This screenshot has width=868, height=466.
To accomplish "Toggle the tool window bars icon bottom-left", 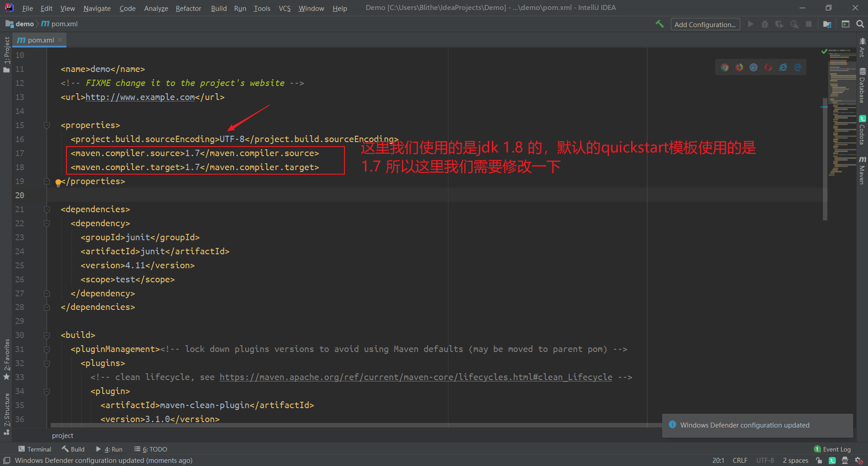I will pyautogui.click(x=7, y=461).
